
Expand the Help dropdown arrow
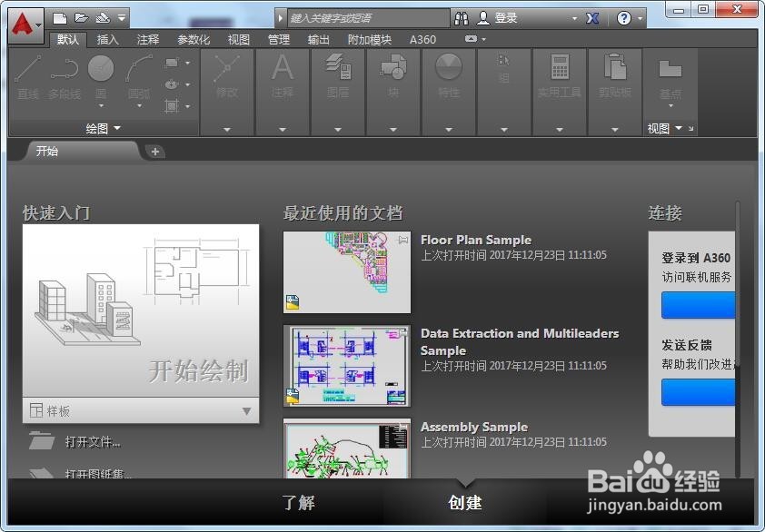(x=641, y=18)
